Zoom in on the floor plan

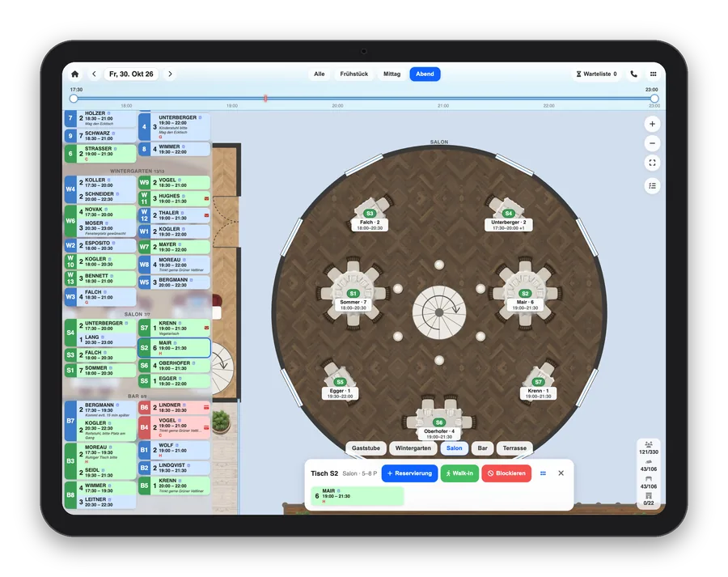(652, 124)
